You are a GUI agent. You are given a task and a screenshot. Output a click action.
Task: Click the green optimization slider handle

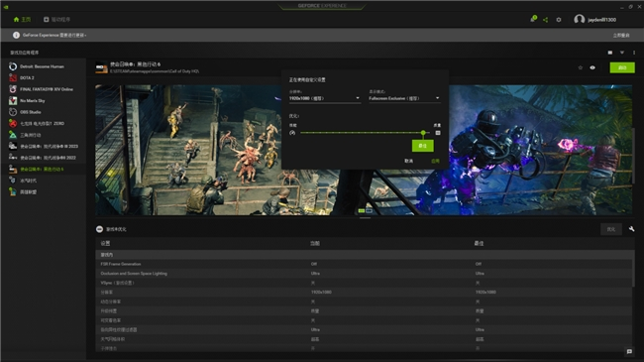pos(423,133)
